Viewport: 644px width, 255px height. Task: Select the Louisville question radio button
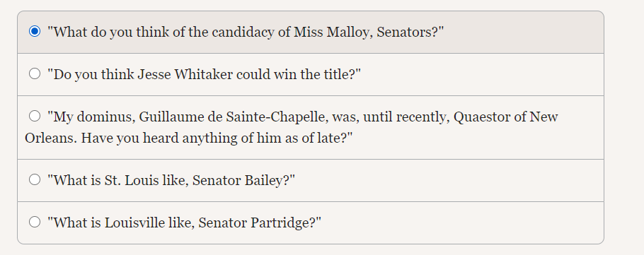tap(35, 222)
